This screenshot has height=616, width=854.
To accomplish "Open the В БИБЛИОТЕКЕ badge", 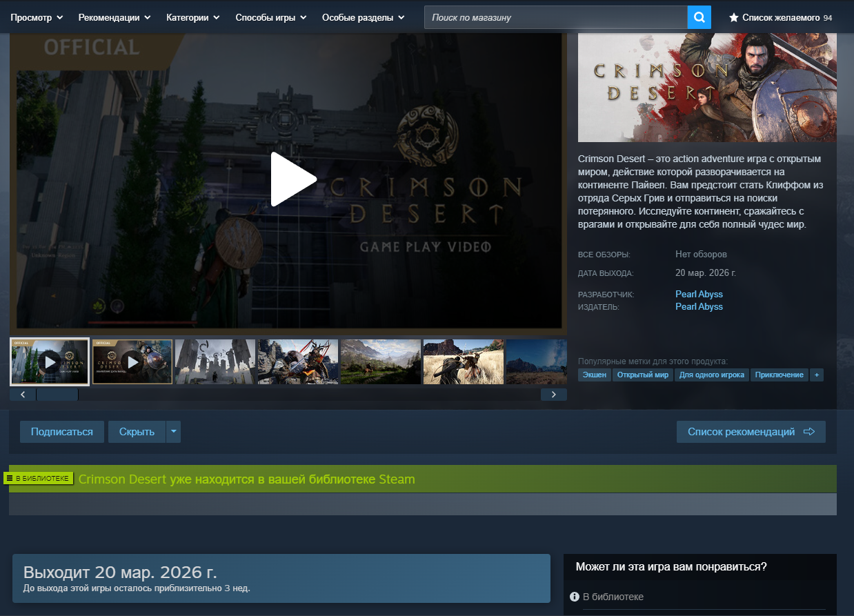I will point(39,478).
